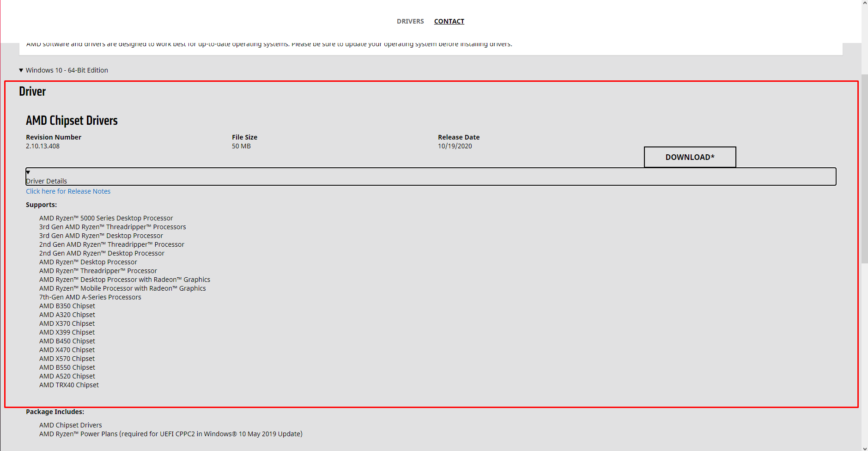
Task: Collapse the Windows 10 - 64-Bit Edition section
Action: point(64,70)
